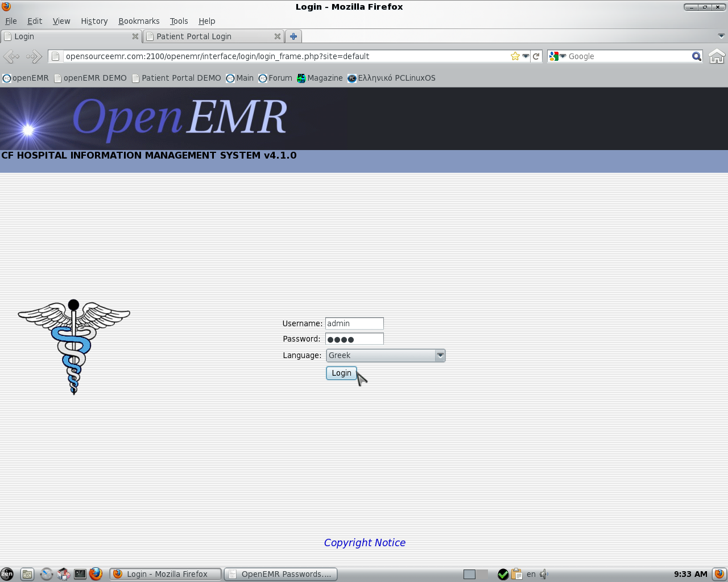Click the volume speaker tray icon
Screen dimensions: 728x582
pos(544,574)
